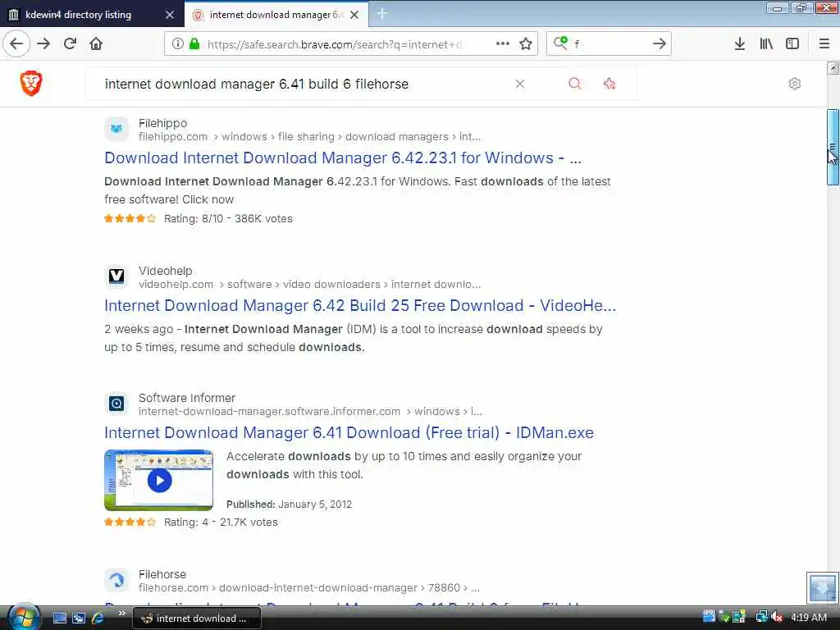Click the Filehippo site favicon

(x=116, y=129)
